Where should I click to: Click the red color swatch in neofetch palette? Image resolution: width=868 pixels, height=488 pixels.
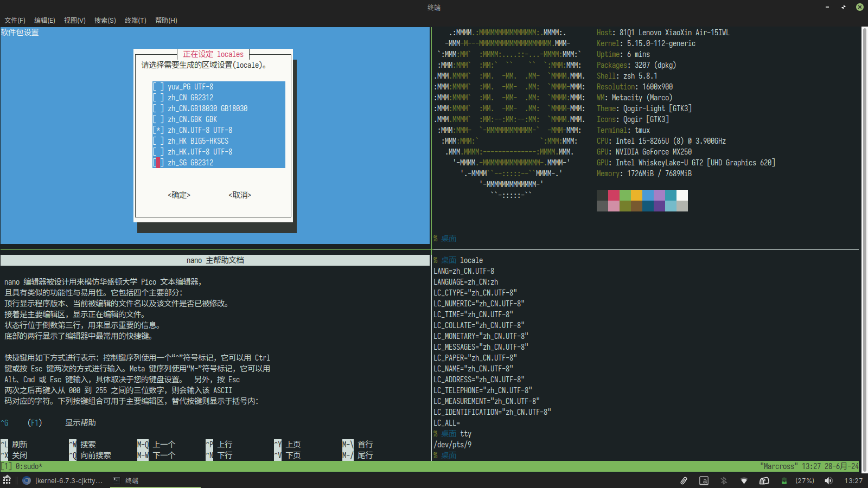tap(614, 195)
